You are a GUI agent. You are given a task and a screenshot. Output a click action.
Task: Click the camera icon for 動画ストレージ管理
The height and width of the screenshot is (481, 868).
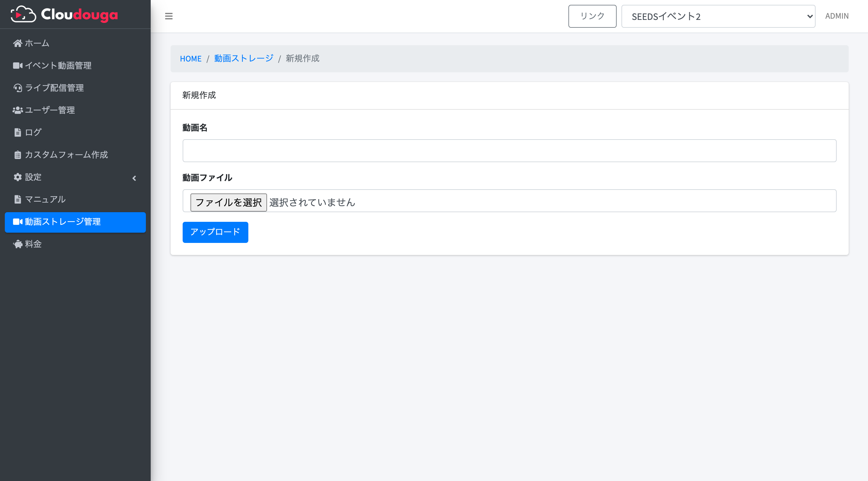coord(17,222)
